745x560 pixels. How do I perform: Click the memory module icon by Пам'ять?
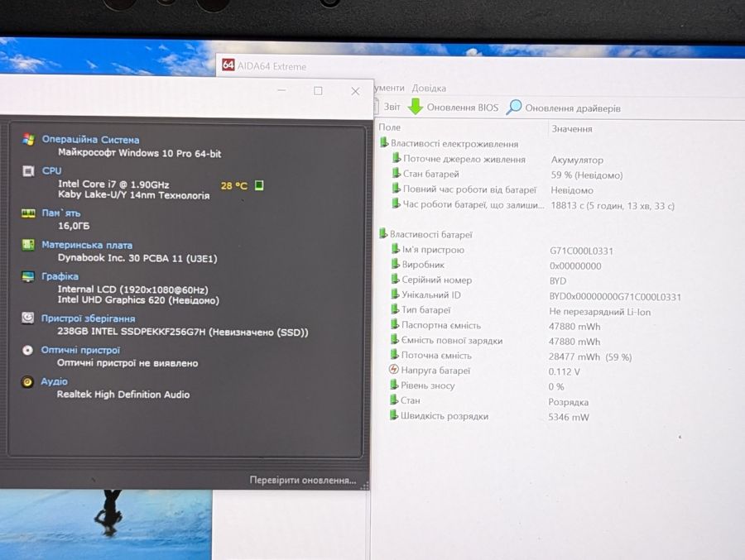pos(28,213)
